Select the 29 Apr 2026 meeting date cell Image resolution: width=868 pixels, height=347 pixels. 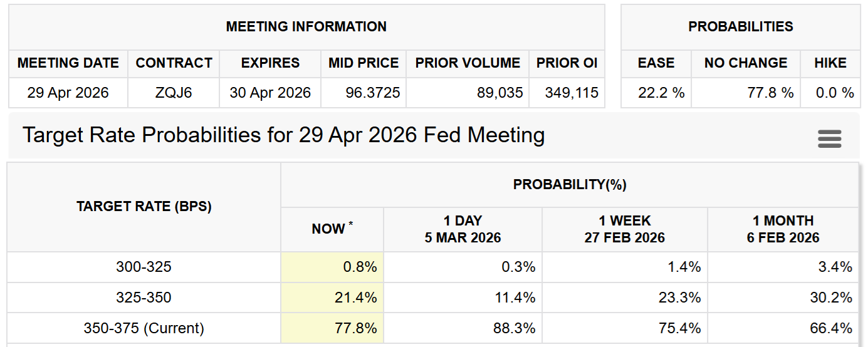click(x=68, y=93)
